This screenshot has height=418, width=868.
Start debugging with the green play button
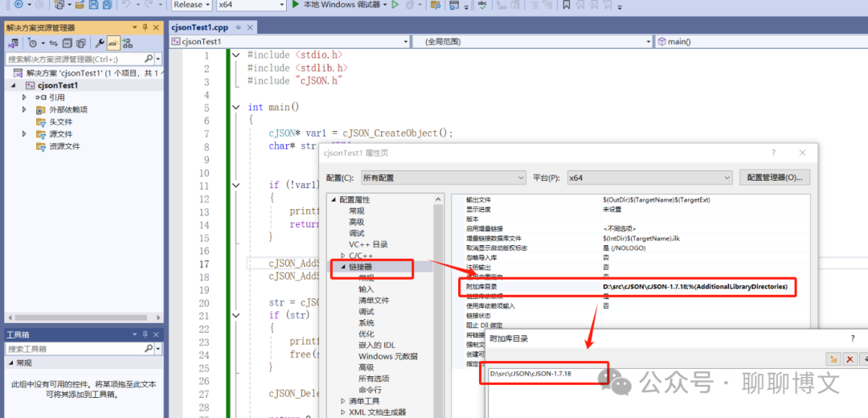pyautogui.click(x=296, y=5)
